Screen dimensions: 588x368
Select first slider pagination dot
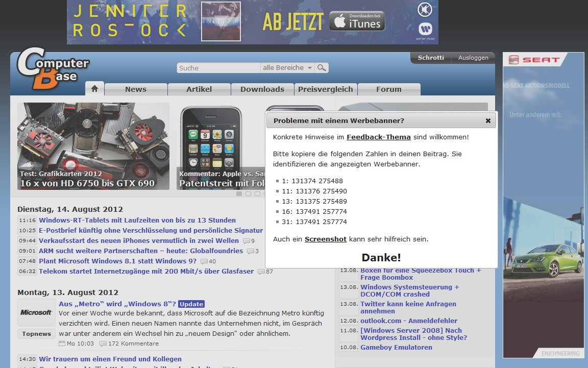pos(239,193)
